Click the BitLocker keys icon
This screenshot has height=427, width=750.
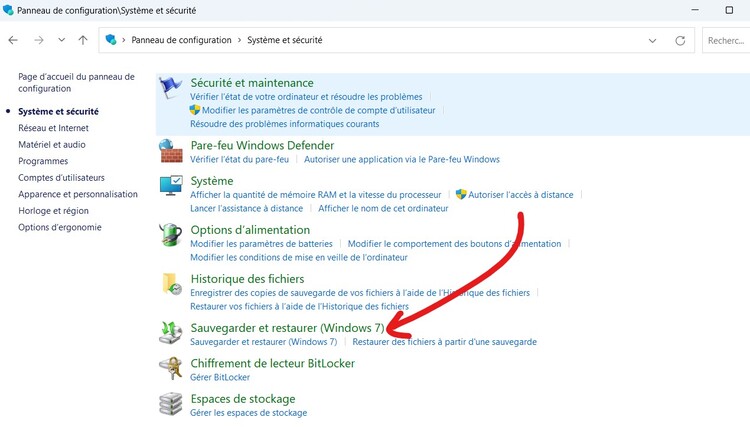point(171,368)
